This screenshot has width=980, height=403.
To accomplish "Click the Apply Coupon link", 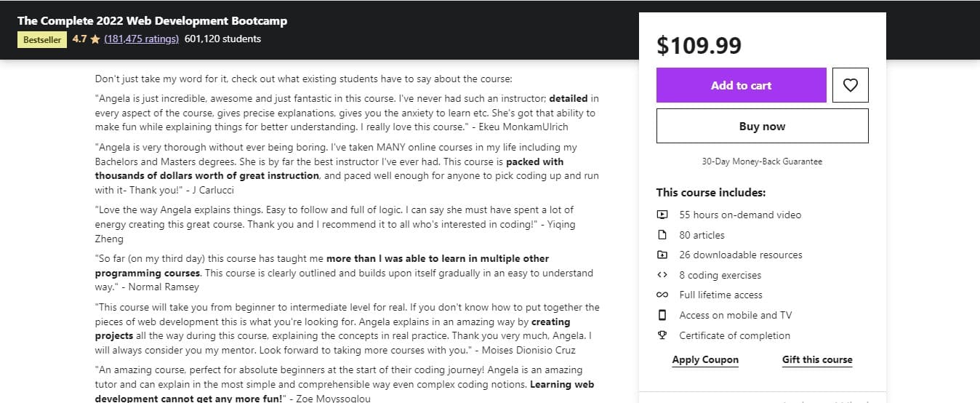I will point(705,360).
